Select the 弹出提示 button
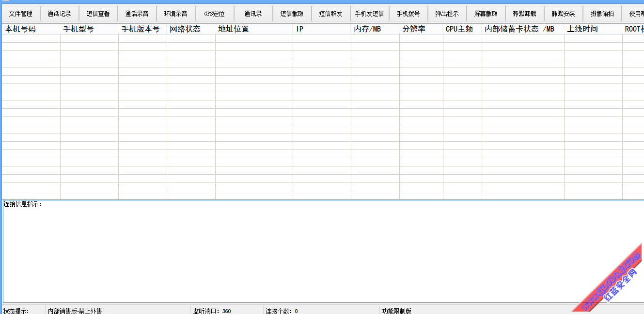 [x=447, y=14]
